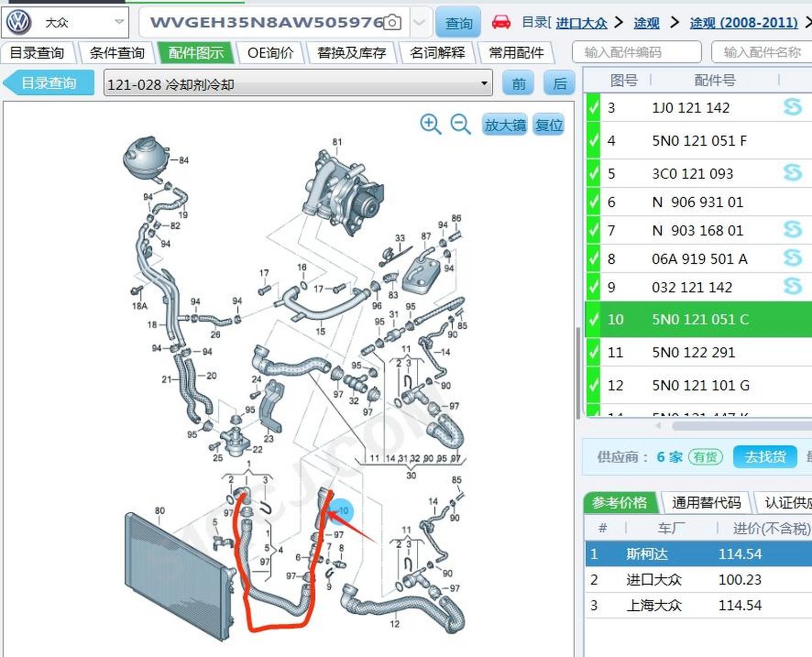Click the zoom in magnifier icon
The height and width of the screenshot is (657, 812).
(430, 124)
